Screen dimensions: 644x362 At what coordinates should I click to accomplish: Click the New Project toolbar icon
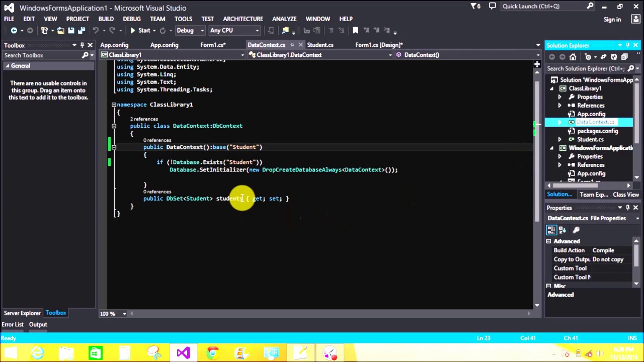point(45,31)
